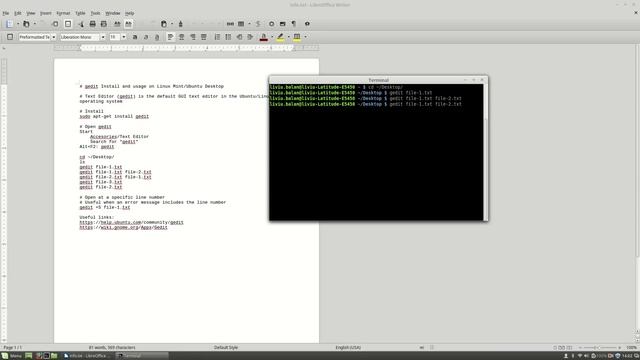The image size is (640, 360).
Task: Open the Font Size dropdown arrow
Action: point(124,37)
